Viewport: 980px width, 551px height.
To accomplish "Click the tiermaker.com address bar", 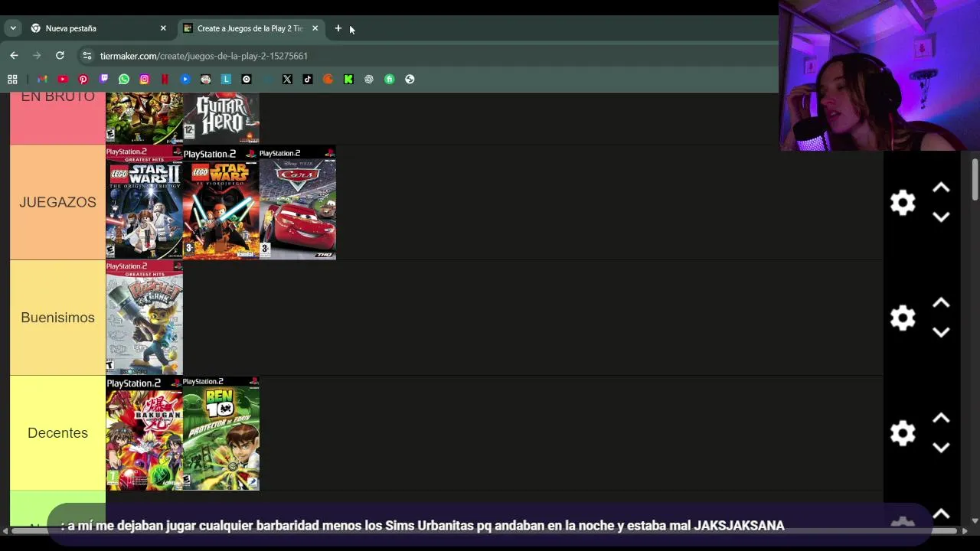I will (x=429, y=56).
